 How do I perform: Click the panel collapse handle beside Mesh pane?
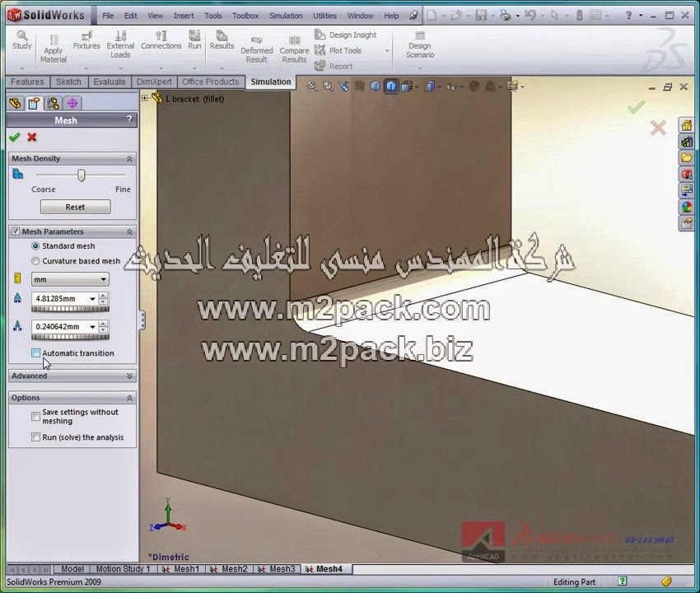tap(142, 320)
